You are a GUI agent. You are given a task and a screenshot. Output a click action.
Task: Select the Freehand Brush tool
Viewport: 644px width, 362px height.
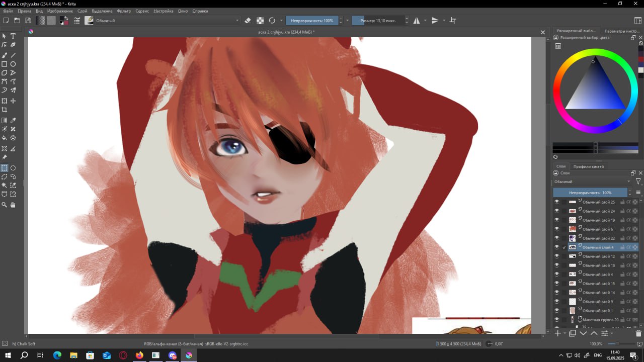pyautogui.click(x=5, y=55)
